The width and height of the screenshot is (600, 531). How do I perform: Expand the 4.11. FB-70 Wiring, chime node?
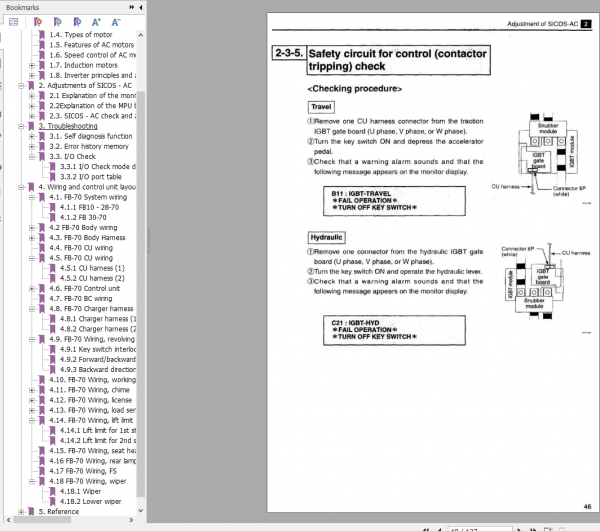tap(32, 390)
